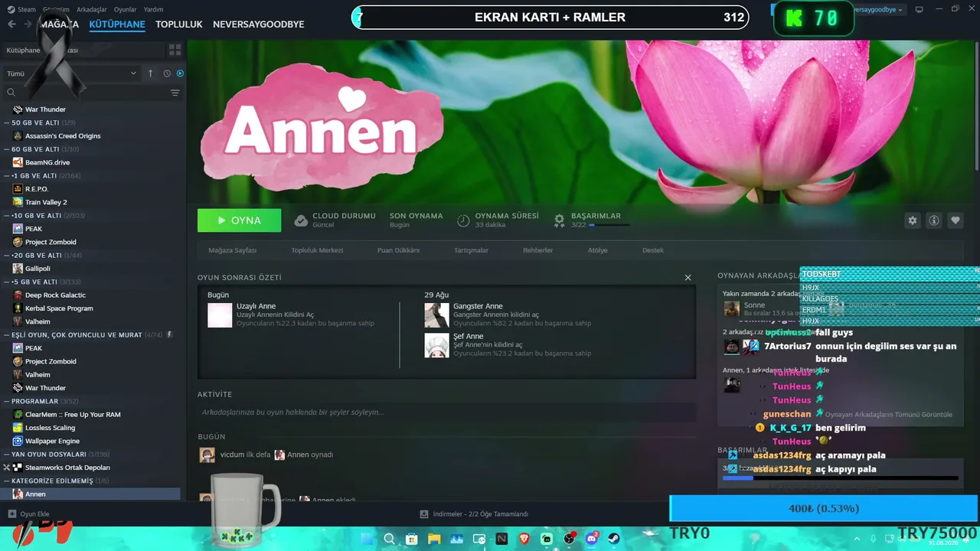Open the Oyunlar menu

pos(126,9)
